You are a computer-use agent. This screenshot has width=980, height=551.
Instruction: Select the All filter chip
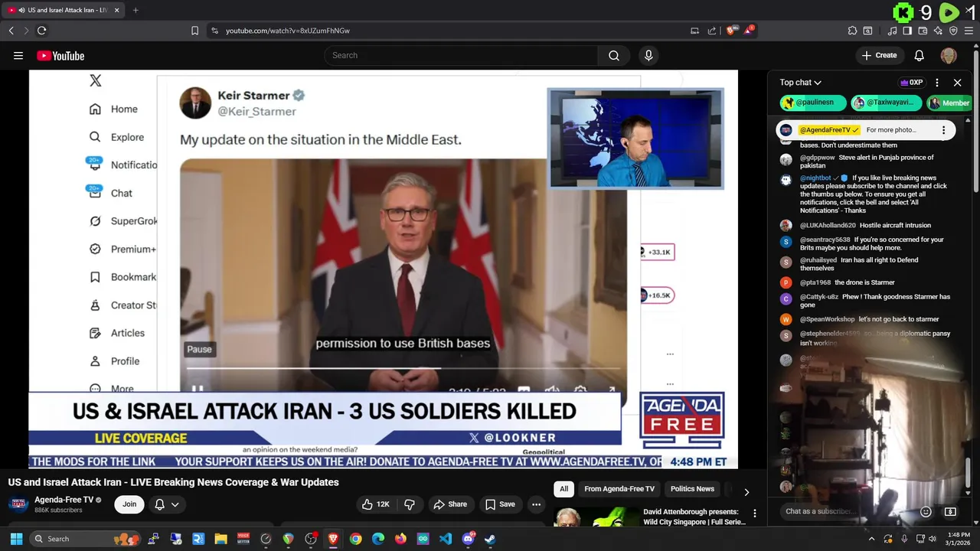[x=564, y=489]
